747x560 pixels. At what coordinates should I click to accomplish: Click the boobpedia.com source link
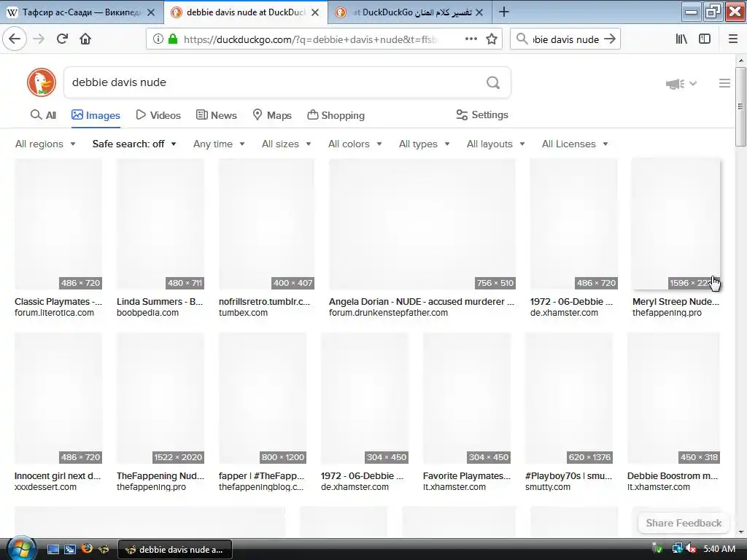(x=147, y=313)
